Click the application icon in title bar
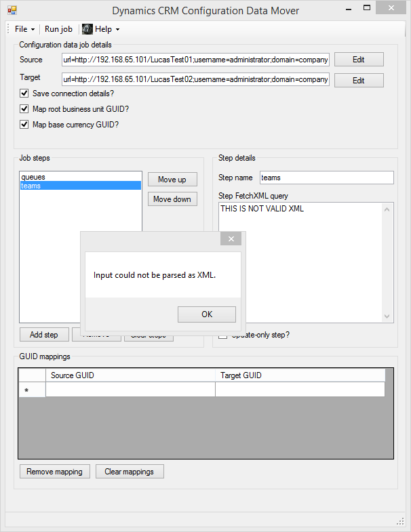 click(12, 10)
